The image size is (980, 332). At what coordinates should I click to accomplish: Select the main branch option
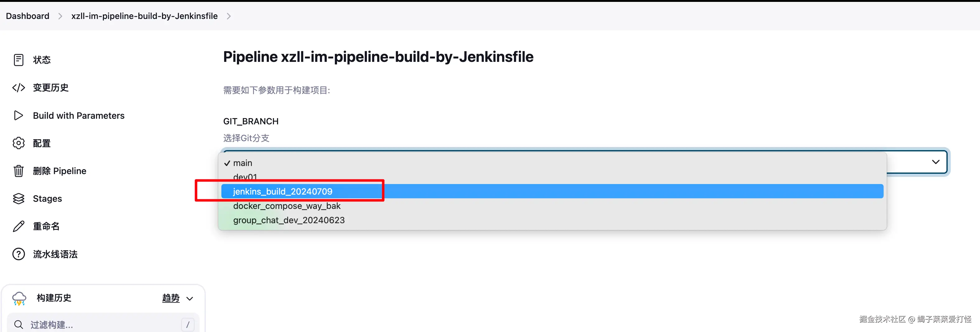pyautogui.click(x=243, y=163)
